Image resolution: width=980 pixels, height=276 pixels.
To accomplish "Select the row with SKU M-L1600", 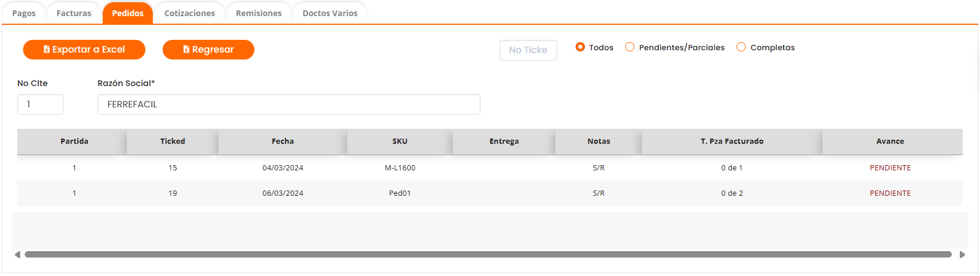I will click(x=400, y=168).
